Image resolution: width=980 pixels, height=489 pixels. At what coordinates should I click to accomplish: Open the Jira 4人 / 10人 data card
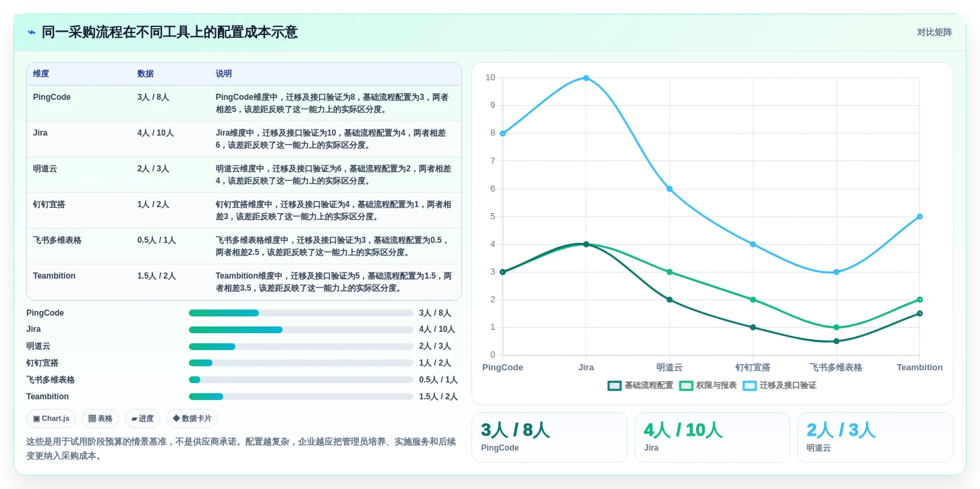712,438
